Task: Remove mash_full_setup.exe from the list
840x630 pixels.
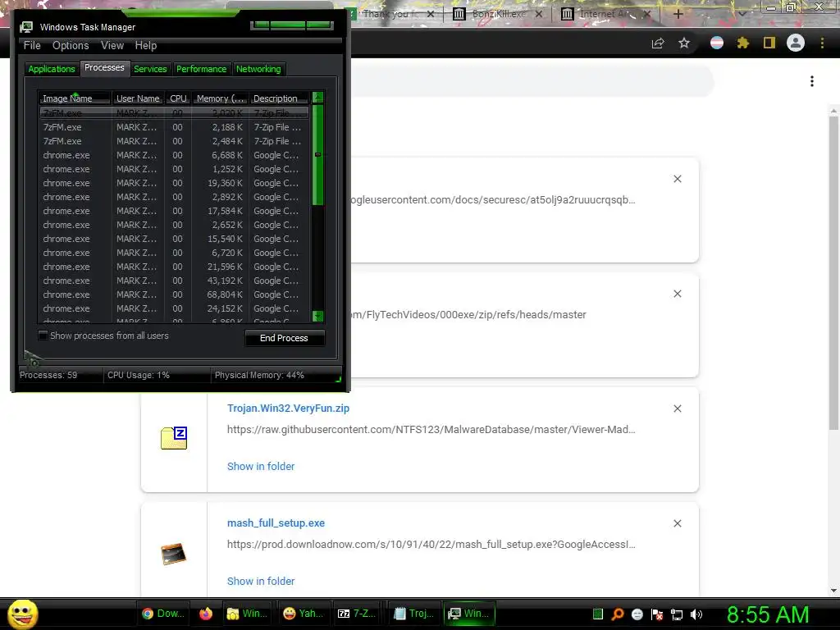Action: [678, 523]
